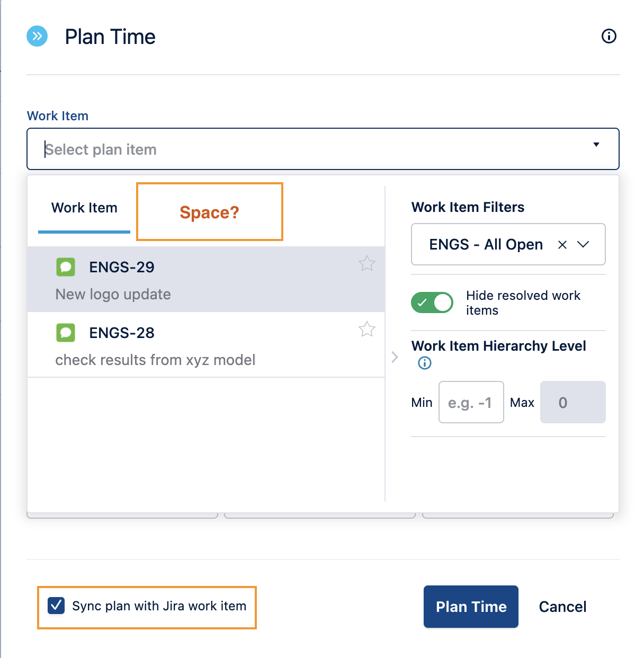Switch to the Space? tab
Viewport: 644px width, 658px height.
click(210, 212)
